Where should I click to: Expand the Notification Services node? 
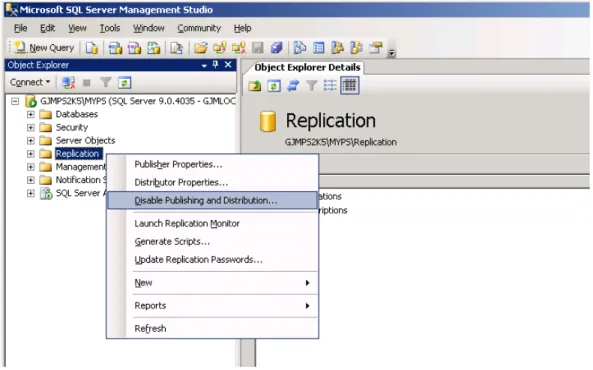coord(31,180)
